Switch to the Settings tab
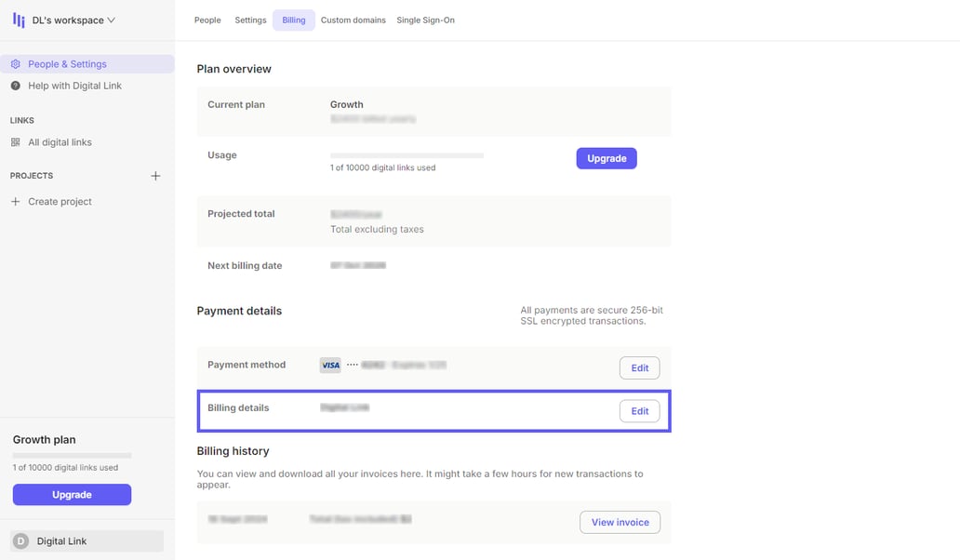Viewport: 960px width, 560px height. click(249, 20)
